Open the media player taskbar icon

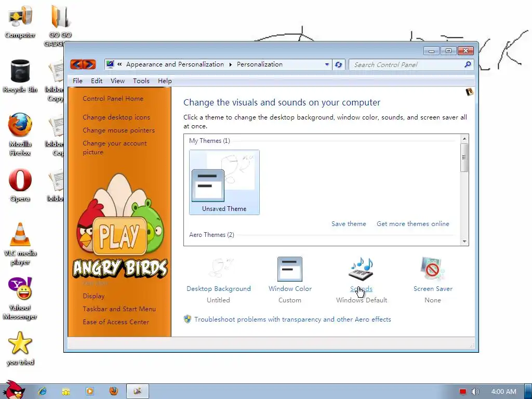click(x=90, y=391)
